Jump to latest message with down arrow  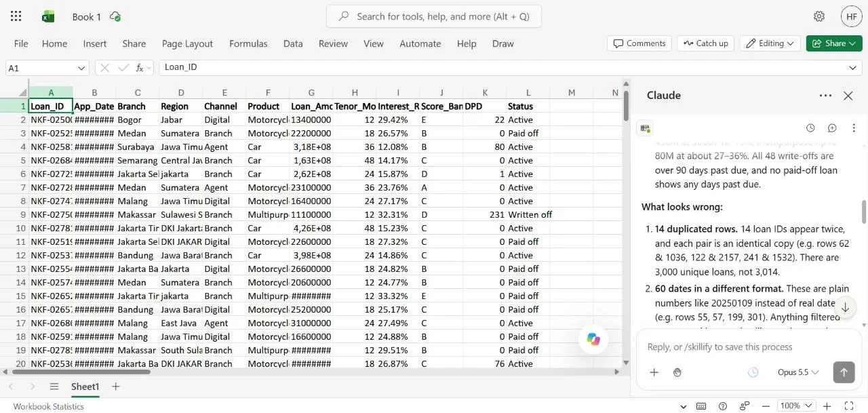[x=845, y=307]
